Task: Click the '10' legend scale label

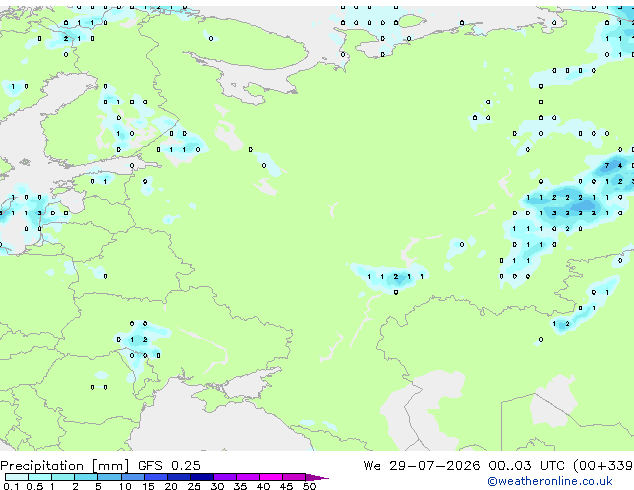Action: click(125, 486)
